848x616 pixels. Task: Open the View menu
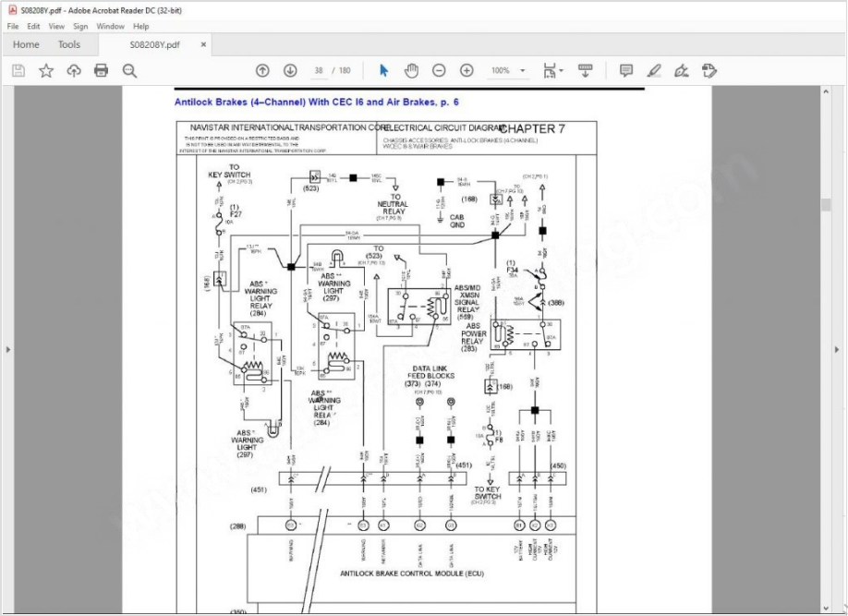click(x=56, y=27)
